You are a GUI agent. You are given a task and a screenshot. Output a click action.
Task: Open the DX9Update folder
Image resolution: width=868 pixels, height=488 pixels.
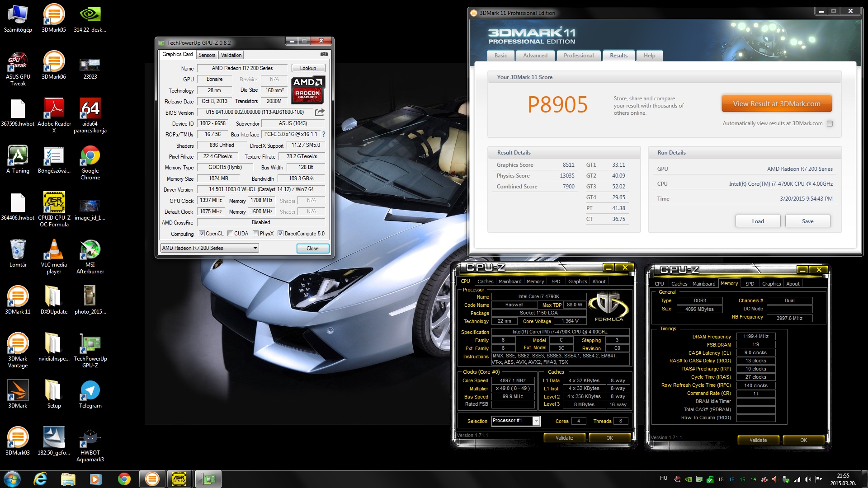pos(54,300)
